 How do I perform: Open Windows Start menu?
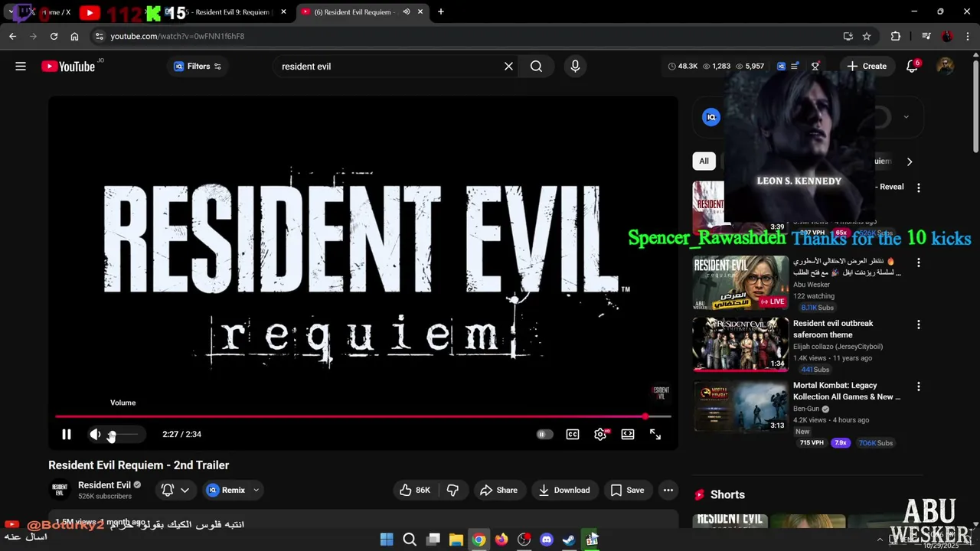(x=387, y=540)
